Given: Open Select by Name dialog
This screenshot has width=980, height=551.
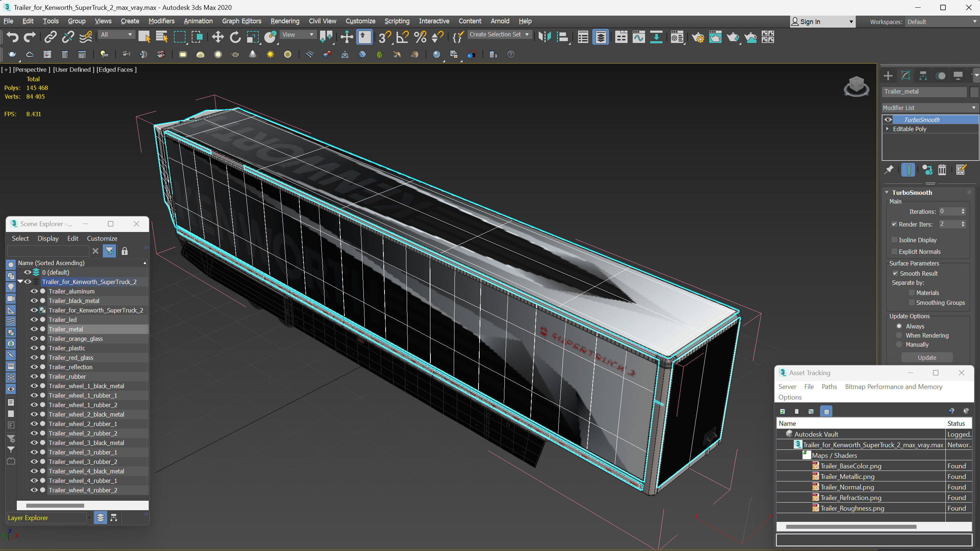Looking at the screenshot, I should click(162, 37).
